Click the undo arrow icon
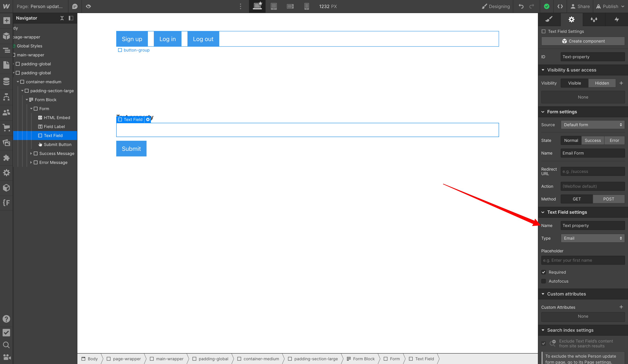The height and width of the screenshot is (364, 628). coord(521,7)
